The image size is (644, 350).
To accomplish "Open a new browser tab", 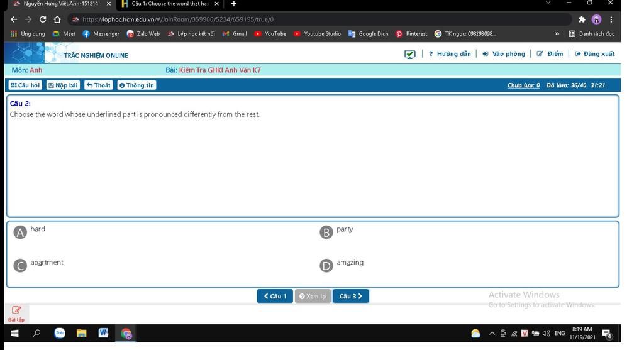I will (234, 4).
